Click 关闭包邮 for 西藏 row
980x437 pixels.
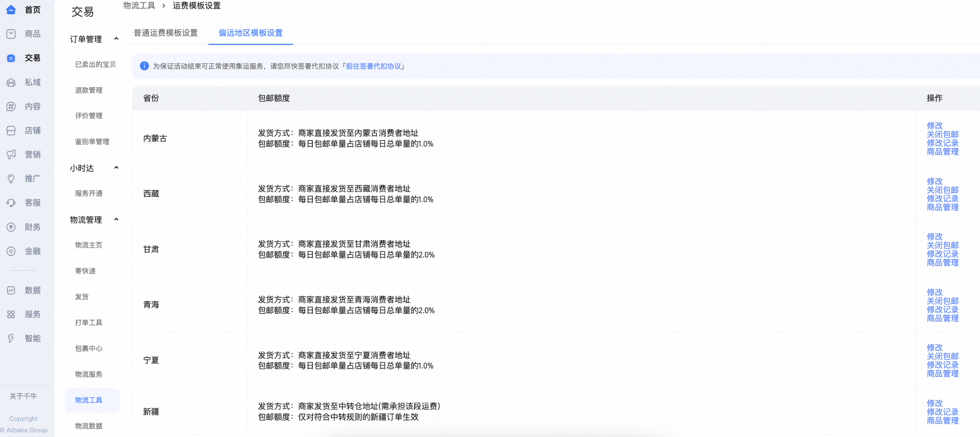[x=943, y=189]
